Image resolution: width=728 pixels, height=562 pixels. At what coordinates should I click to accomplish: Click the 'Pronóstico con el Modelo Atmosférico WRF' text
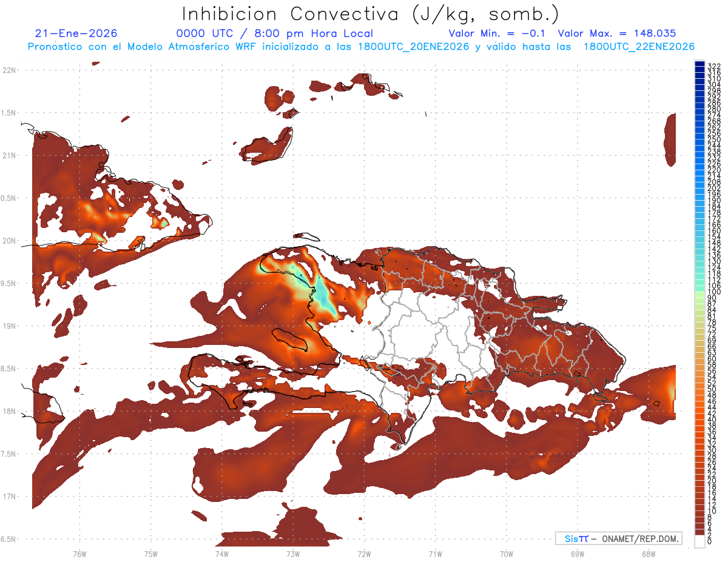click(143, 47)
